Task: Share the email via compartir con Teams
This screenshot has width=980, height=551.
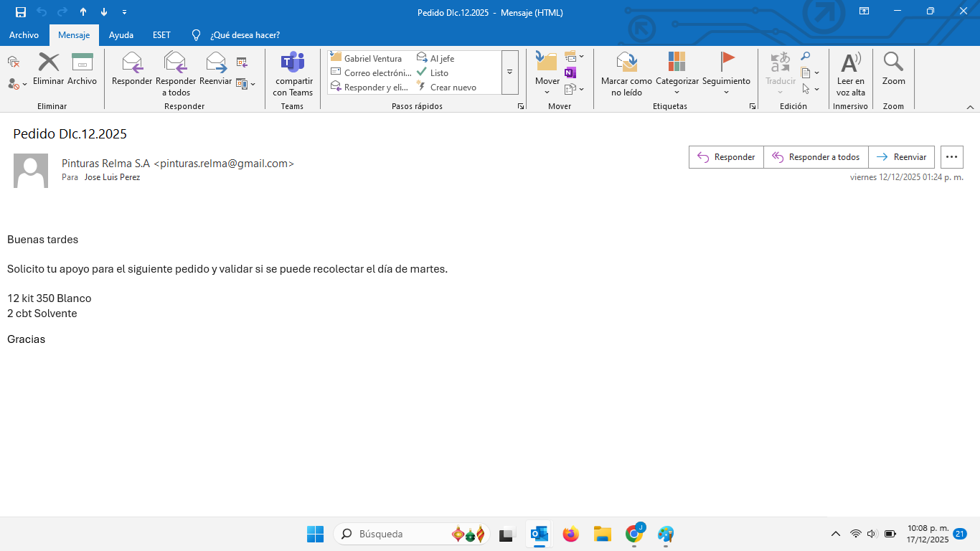Action: click(293, 74)
